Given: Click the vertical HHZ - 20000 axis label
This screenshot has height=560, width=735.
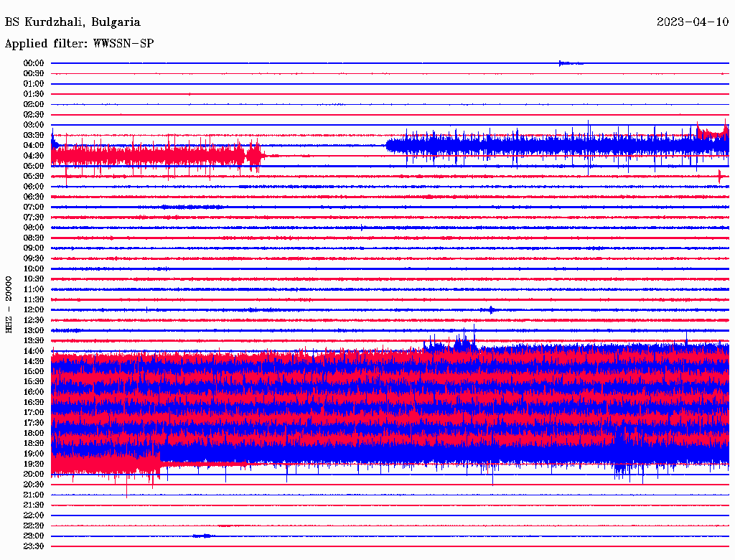Looking at the screenshot, I should 9,304.
